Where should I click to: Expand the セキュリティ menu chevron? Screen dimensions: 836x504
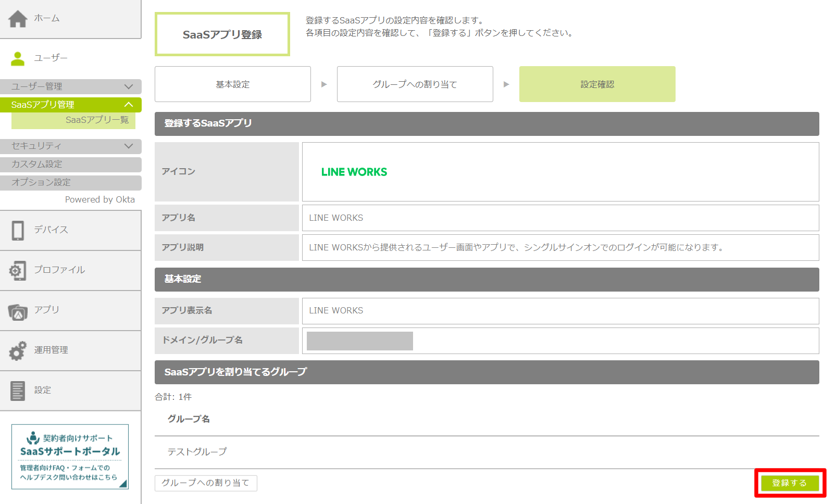coord(129,146)
